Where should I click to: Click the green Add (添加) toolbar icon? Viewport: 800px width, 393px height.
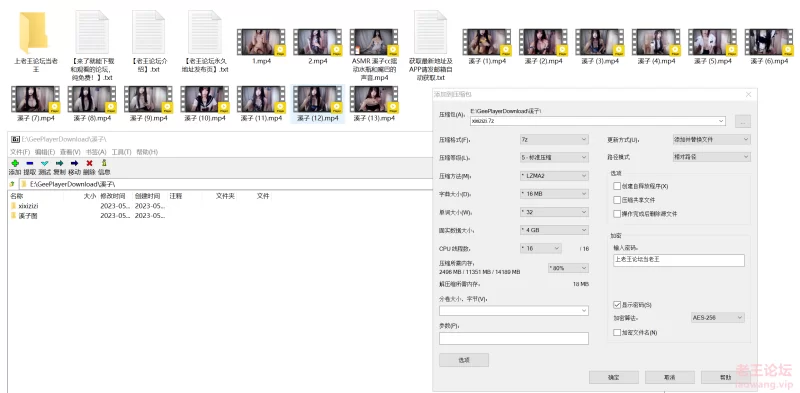[x=15, y=163]
